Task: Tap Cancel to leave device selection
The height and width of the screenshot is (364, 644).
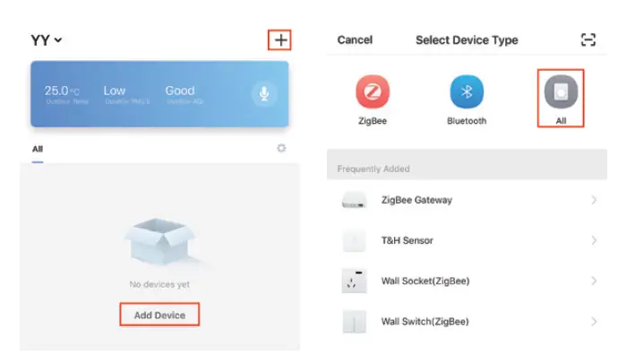Action: [355, 40]
